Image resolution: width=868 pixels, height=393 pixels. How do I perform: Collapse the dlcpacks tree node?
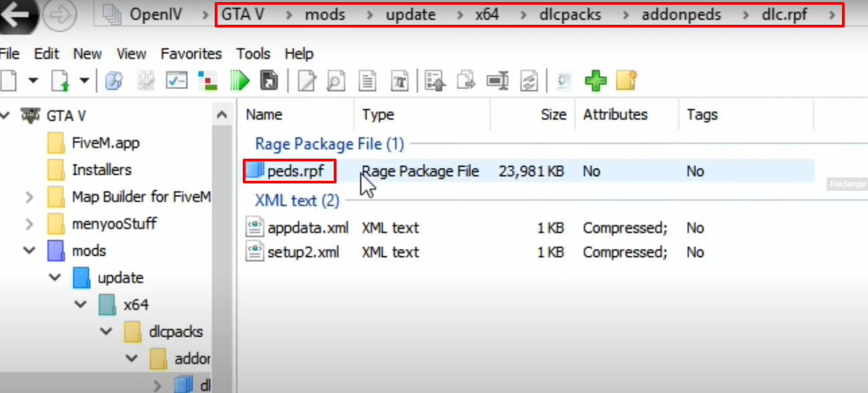tap(106, 331)
